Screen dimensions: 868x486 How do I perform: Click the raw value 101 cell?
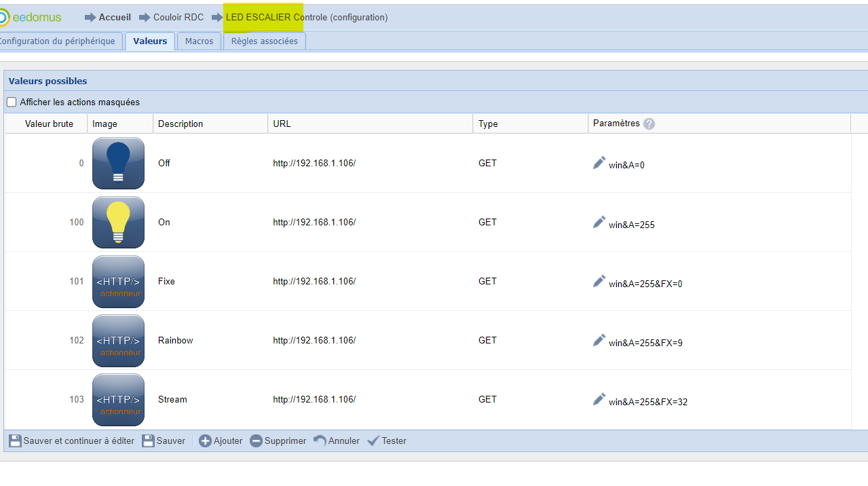pos(46,281)
